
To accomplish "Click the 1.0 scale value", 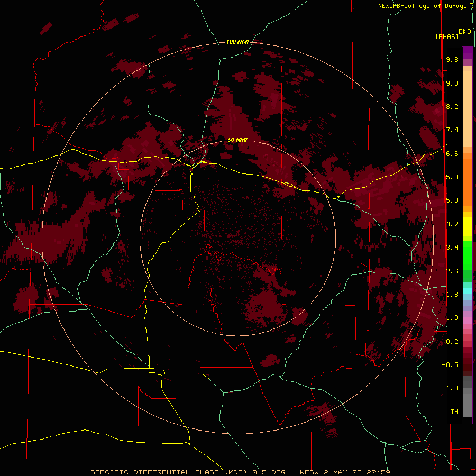I will 452,317.
